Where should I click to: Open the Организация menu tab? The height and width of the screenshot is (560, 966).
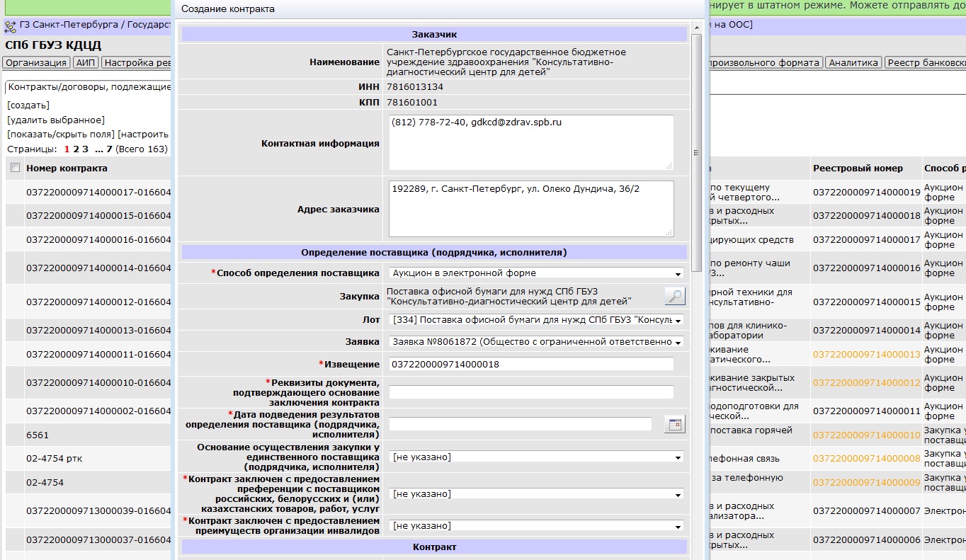pos(36,62)
